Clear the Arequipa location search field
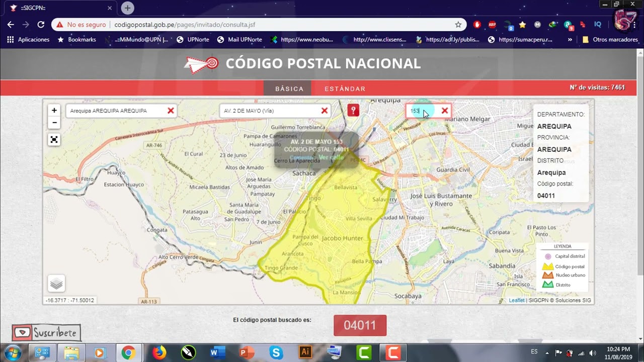 pyautogui.click(x=171, y=111)
